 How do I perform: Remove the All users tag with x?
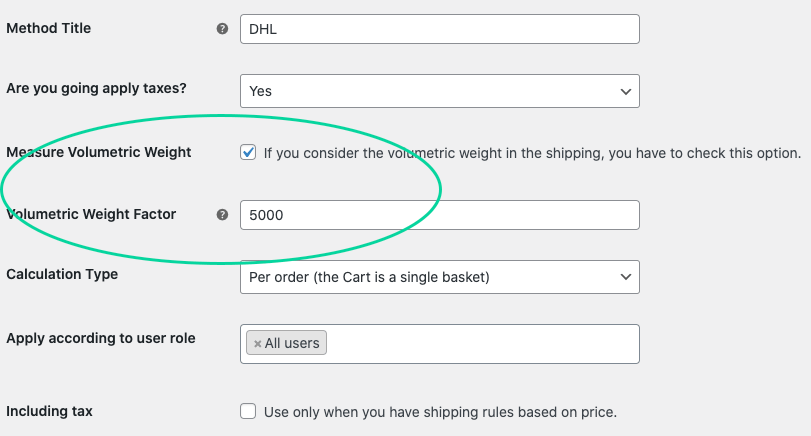[258, 343]
